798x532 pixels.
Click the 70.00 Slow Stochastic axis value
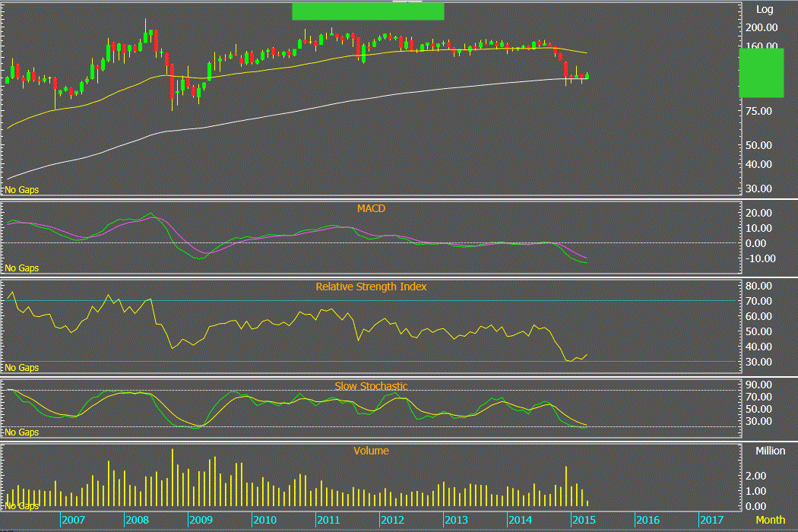758,397
